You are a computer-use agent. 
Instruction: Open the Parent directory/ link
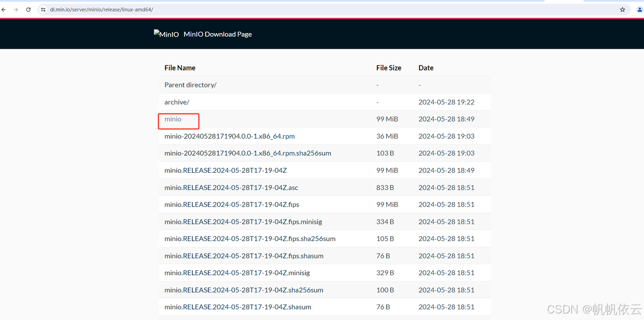pos(190,85)
